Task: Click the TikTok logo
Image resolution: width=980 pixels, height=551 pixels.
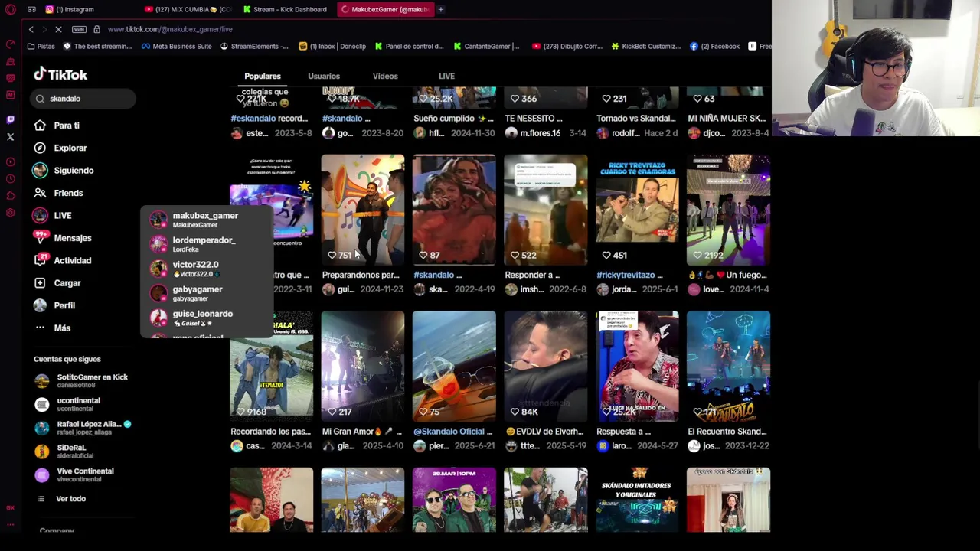Action: coord(60,74)
